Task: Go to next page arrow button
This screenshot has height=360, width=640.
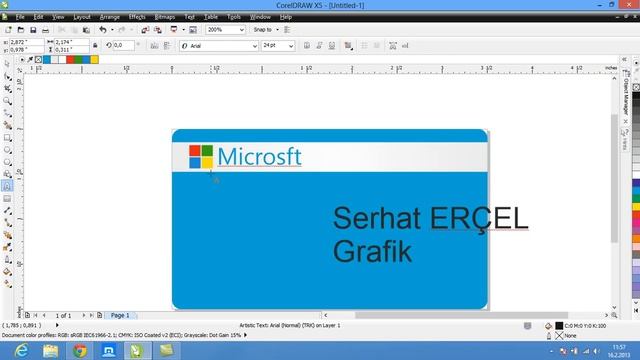Action: coord(84,316)
